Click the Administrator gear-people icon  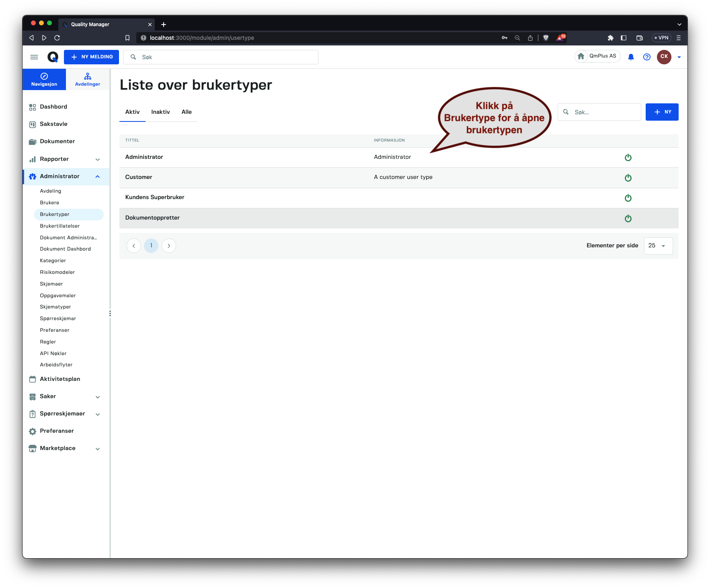(33, 177)
